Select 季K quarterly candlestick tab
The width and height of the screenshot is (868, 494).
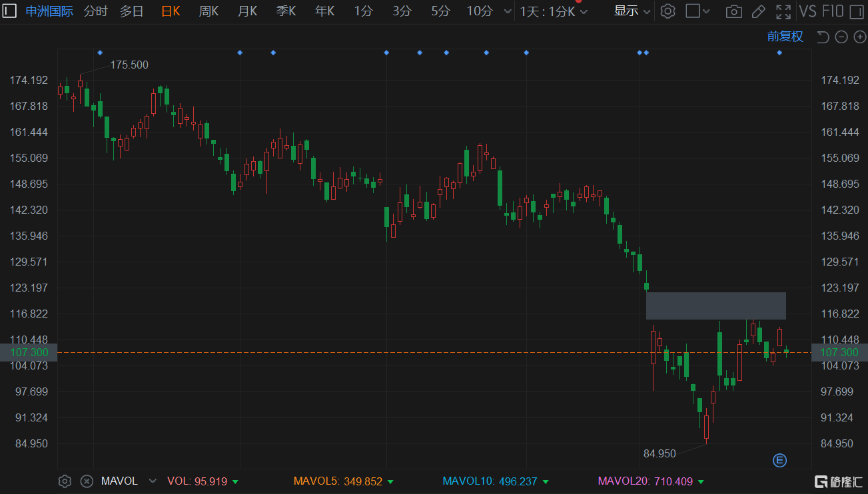click(x=286, y=11)
